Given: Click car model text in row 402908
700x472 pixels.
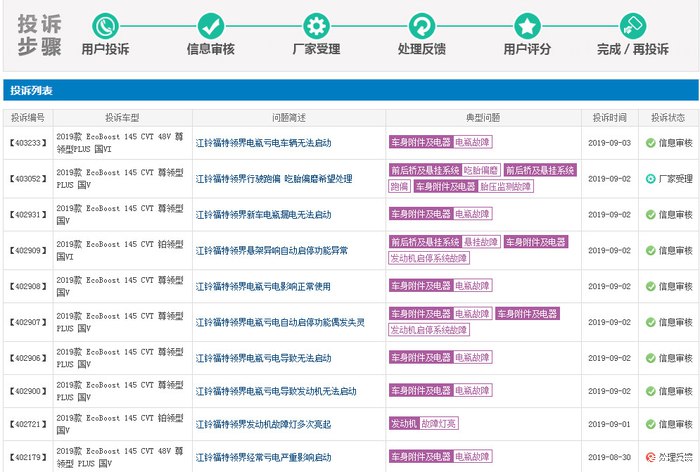Looking at the screenshot, I should click(x=120, y=286).
